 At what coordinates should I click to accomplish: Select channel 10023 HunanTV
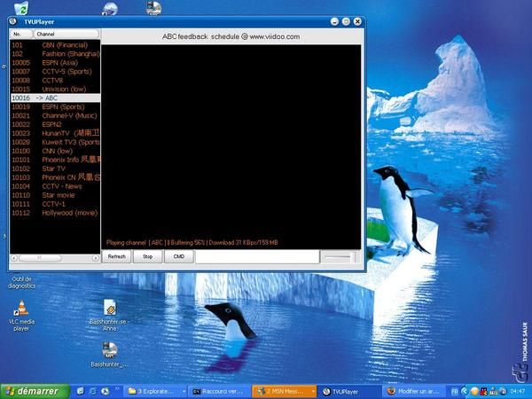point(55,133)
